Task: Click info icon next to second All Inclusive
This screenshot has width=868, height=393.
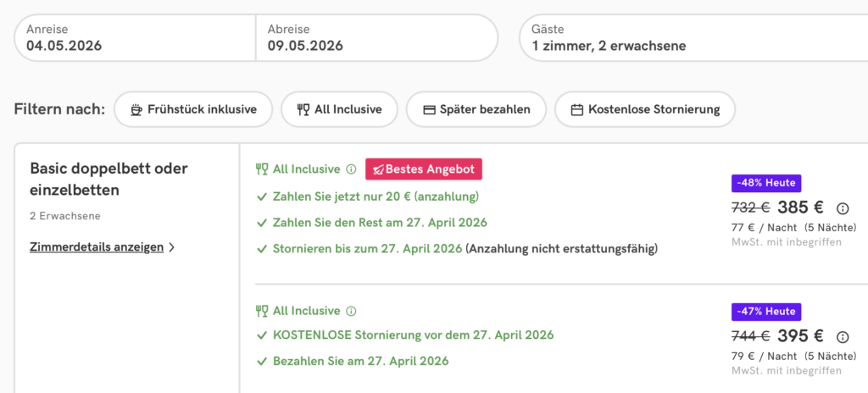Action: click(351, 311)
